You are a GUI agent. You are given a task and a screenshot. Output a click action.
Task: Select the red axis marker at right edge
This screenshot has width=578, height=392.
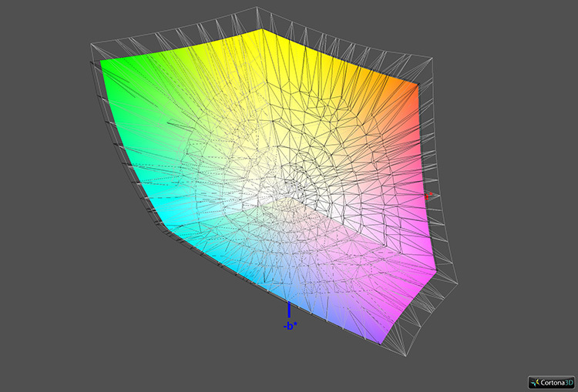pos(428,196)
